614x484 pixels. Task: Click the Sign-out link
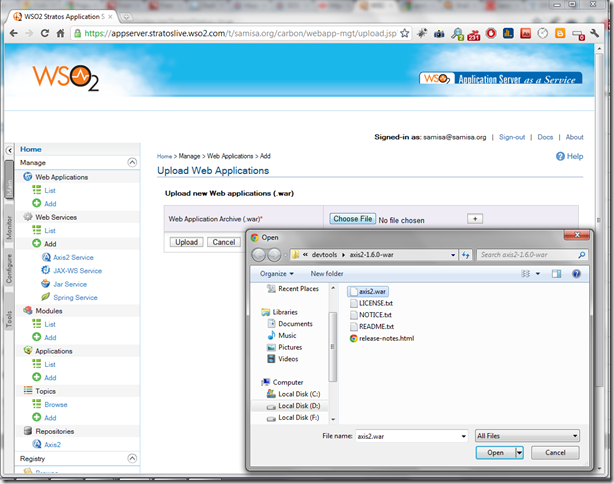pos(512,137)
